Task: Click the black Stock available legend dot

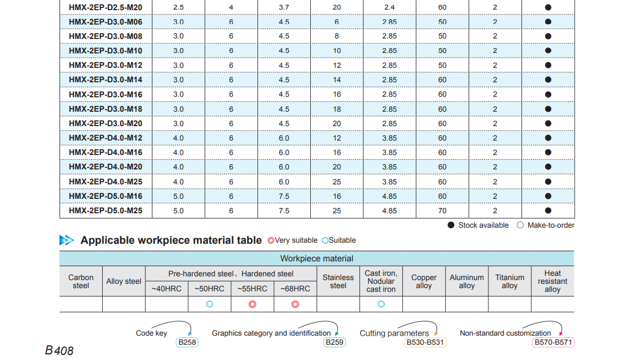Action: [451, 225]
